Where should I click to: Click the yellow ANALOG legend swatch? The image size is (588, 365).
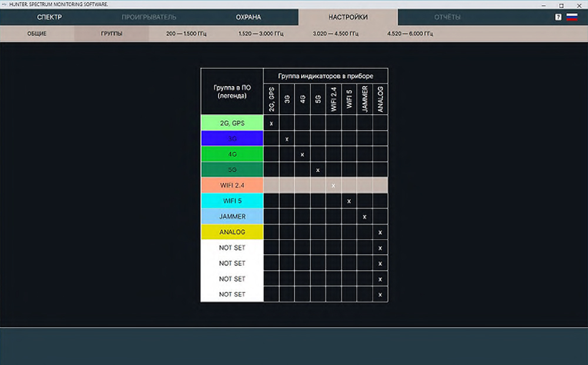pos(232,232)
